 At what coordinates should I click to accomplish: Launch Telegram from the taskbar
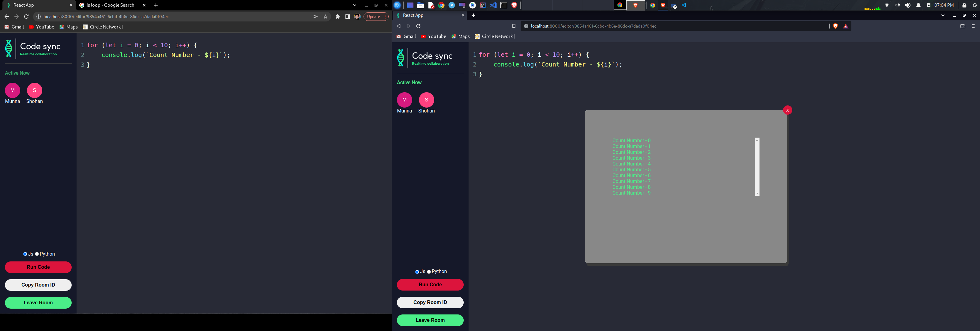[x=452, y=5]
